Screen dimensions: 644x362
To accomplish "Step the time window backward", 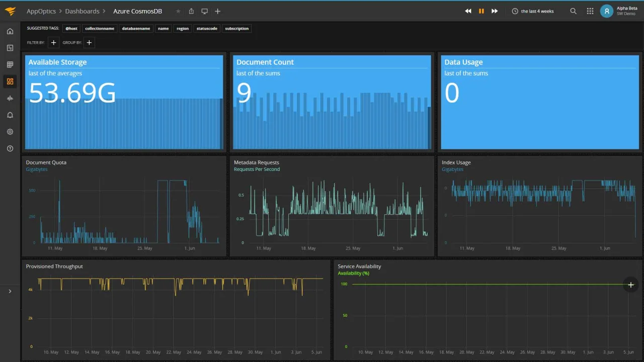I will click(x=468, y=11).
